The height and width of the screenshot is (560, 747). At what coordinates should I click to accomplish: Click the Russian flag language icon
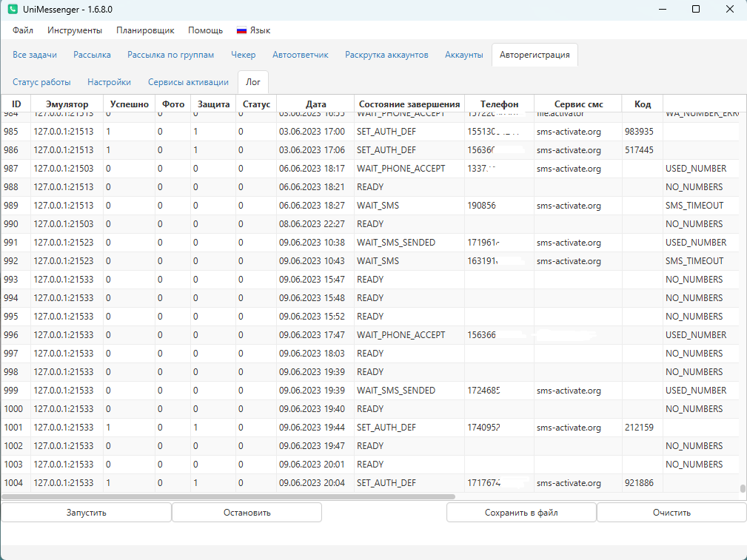pyautogui.click(x=241, y=30)
